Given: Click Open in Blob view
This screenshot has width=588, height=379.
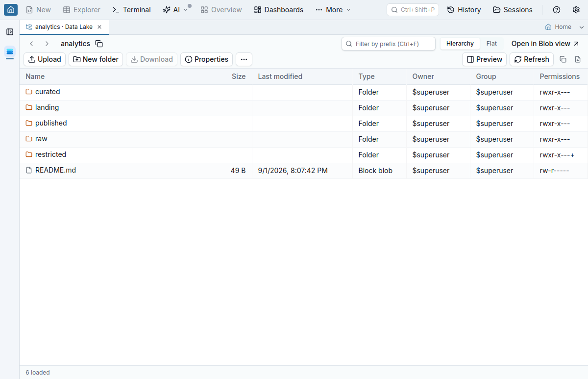Looking at the screenshot, I should click(545, 44).
